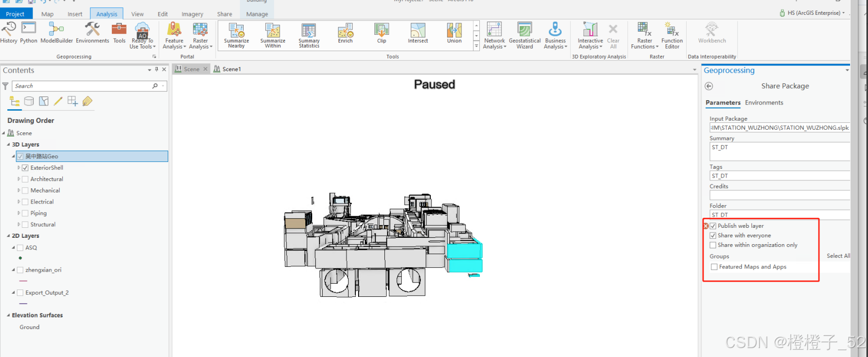The height and width of the screenshot is (357, 868).
Task: List by Data Source in Contents
Action: 29,101
